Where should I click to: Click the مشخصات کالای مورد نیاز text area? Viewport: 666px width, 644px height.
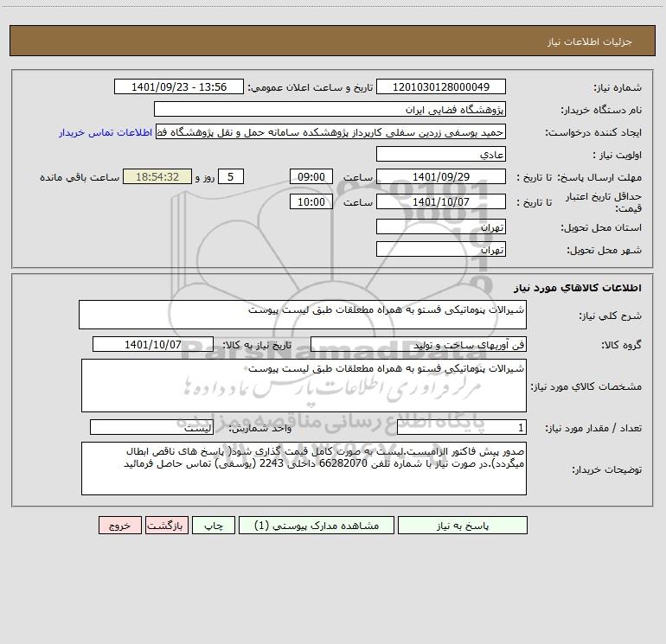coord(304,386)
